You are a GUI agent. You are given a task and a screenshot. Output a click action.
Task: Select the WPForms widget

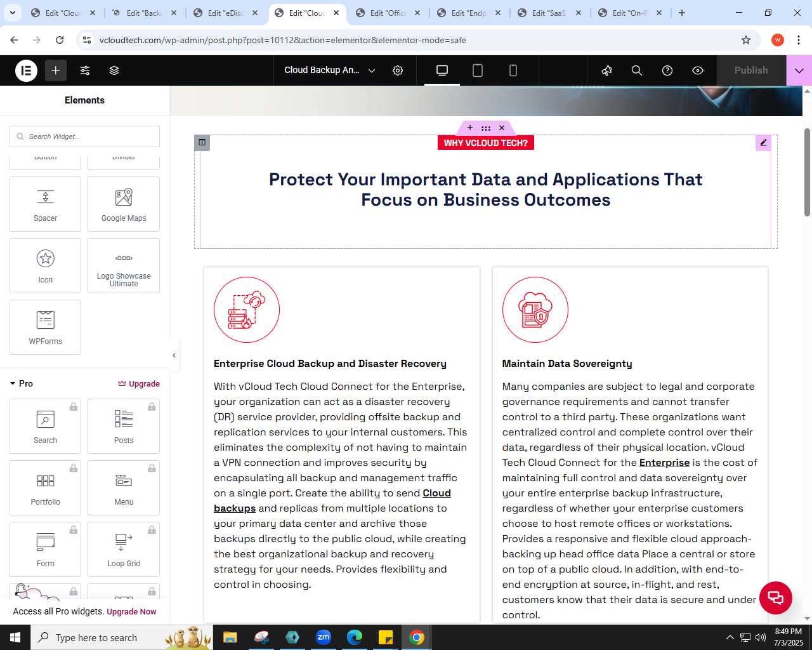[x=45, y=327]
